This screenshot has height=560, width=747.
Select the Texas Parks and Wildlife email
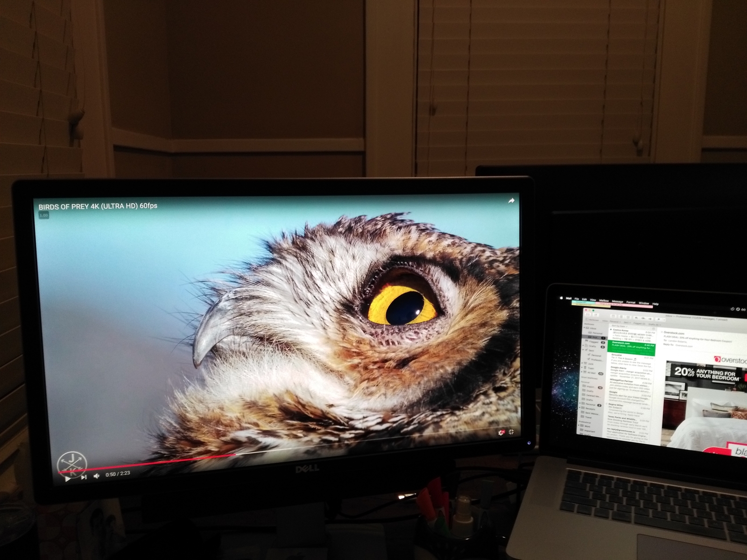click(627, 421)
